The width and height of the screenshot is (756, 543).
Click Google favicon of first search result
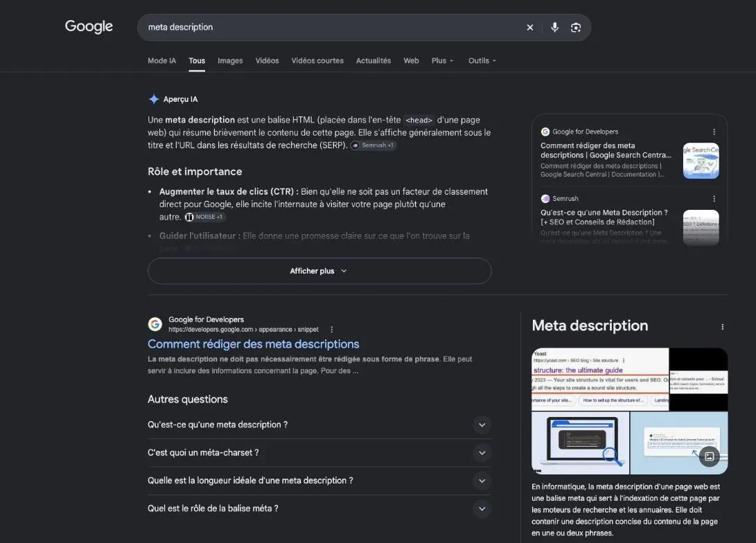click(x=155, y=324)
